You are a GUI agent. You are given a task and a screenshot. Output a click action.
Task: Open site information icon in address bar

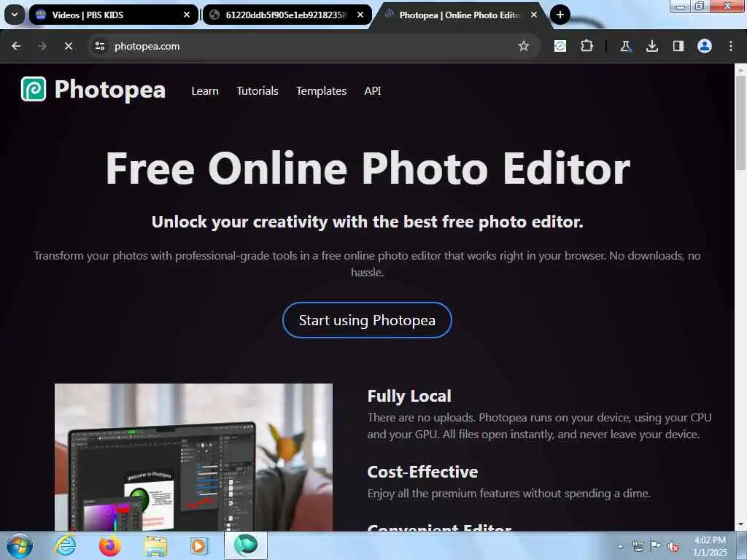point(99,46)
